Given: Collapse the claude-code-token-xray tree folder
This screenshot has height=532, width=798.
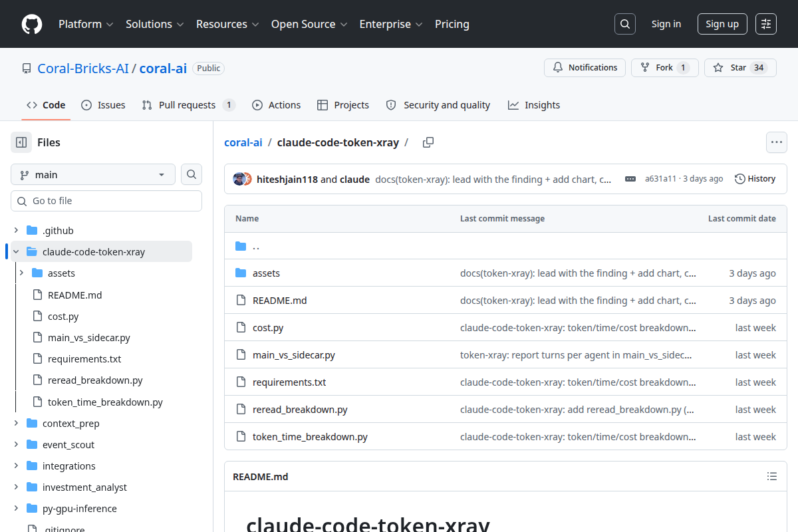Looking at the screenshot, I should [16, 252].
